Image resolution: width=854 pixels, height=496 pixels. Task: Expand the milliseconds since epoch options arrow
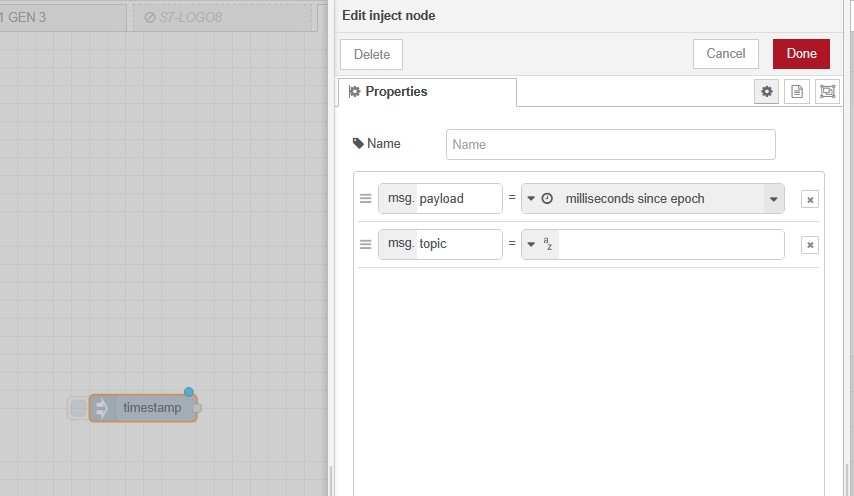click(773, 199)
